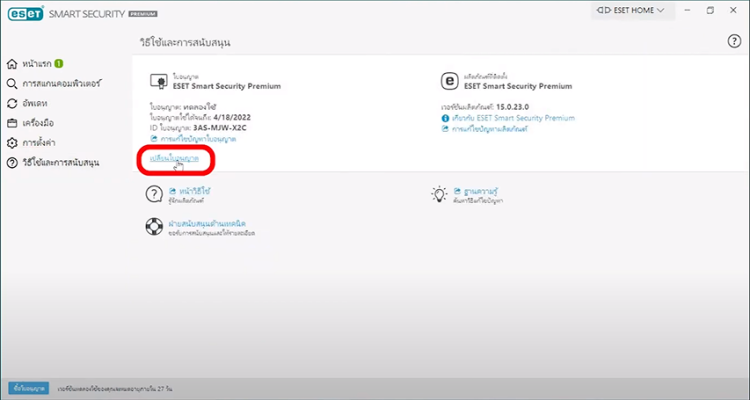
Task: Click the trial expires in 27 days status text
Action: [x=115, y=389]
